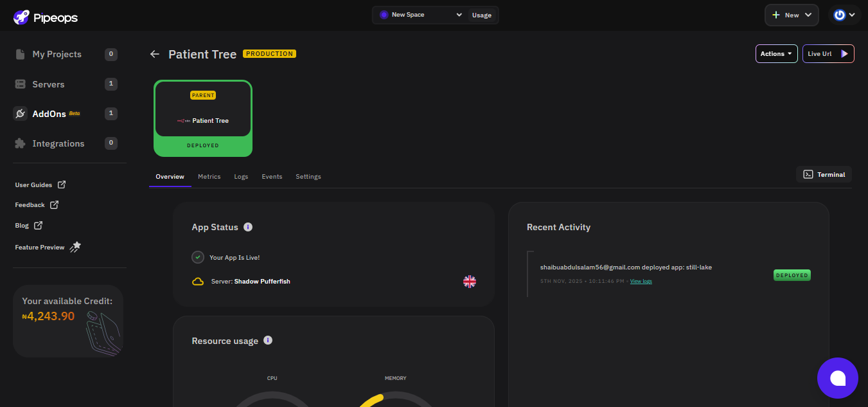
Task: Click the server cloud icon
Action: (198, 282)
